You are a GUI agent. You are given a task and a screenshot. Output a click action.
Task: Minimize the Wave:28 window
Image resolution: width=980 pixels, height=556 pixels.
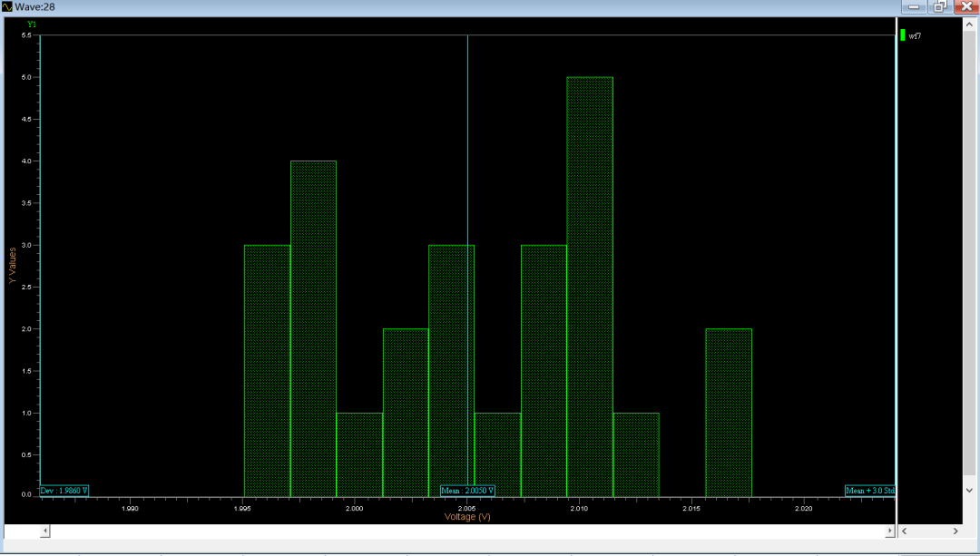pyautogui.click(x=913, y=7)
